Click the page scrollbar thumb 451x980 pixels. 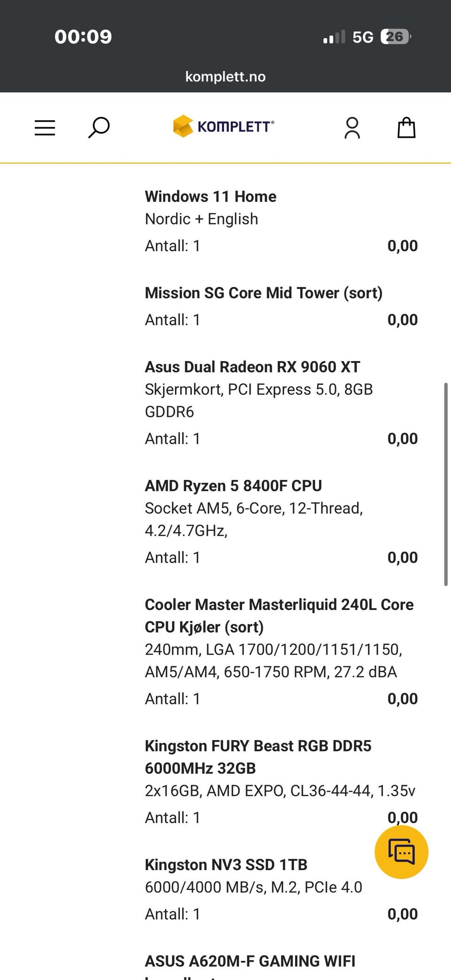445,485
